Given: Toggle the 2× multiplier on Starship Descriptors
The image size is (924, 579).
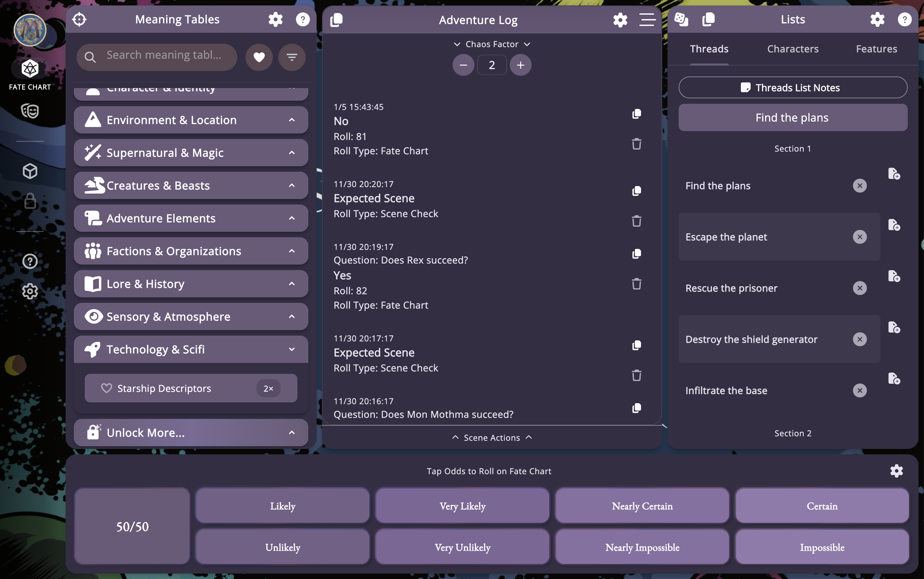Looking at the screenshot, I should pos(268,388).
